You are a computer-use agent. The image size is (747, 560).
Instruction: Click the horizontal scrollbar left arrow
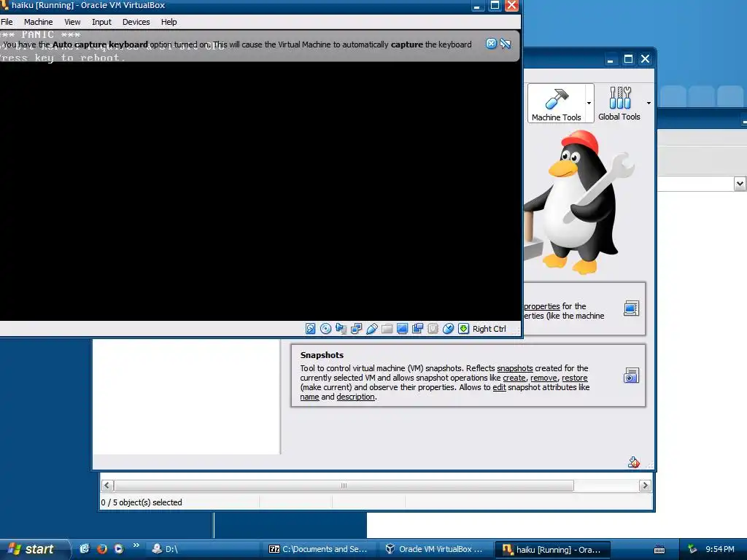(107, 485)
